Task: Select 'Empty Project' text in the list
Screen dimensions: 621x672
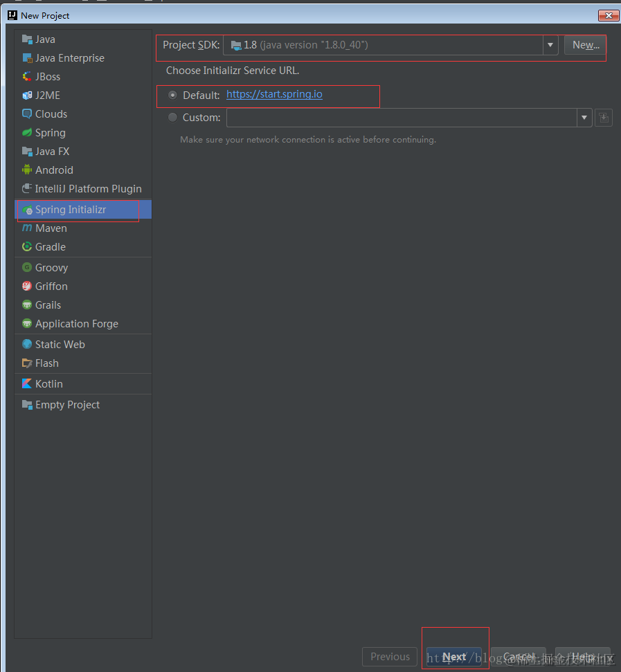Action: click(67, 405)
